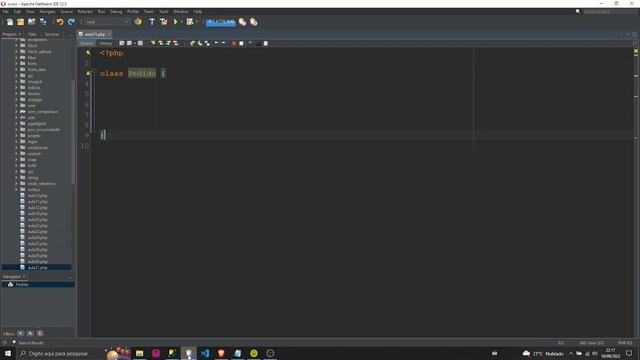Viewport: 640px width, 360px height.
Task: Click the New Project toolbar icon
Action: 20,22
